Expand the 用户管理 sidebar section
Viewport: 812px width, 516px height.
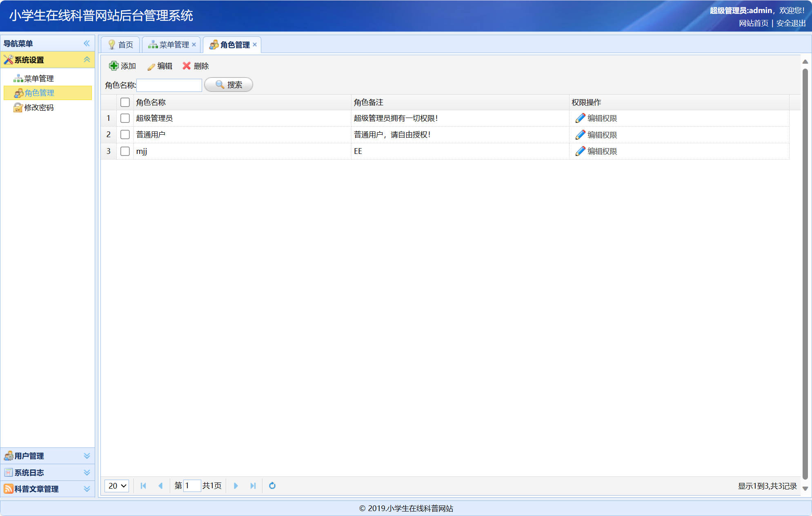click(x=29, y=456)
